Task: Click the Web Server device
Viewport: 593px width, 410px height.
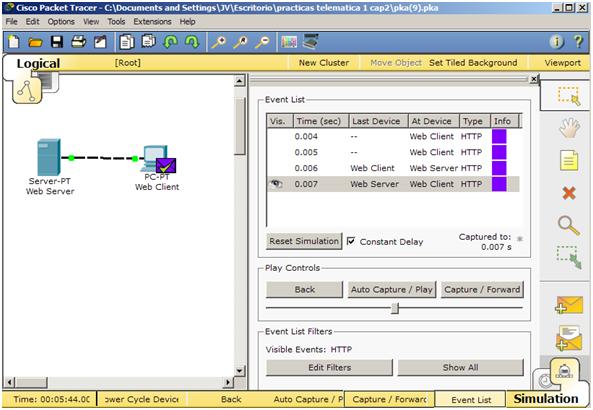Action: (x=49, y=157)
